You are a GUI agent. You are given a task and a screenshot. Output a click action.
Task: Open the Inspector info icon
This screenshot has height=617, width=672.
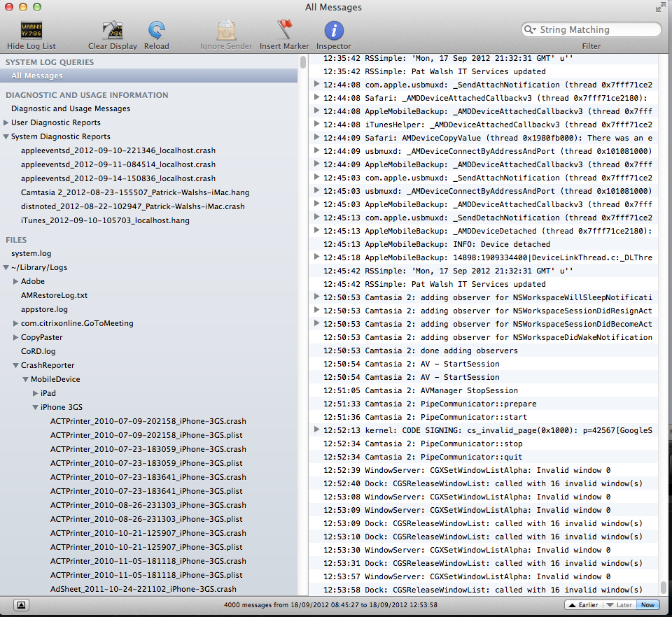click(x=334, y=30)
